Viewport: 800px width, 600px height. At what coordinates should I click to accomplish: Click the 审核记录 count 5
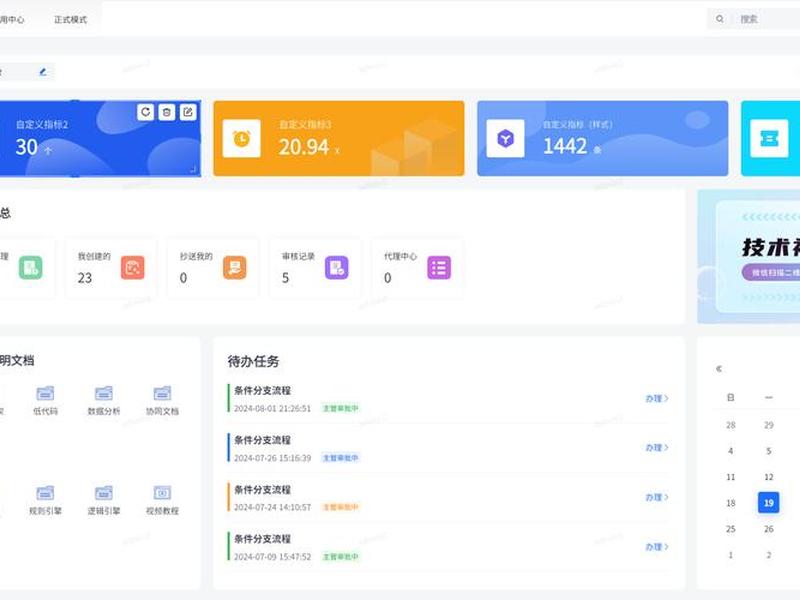286,278
